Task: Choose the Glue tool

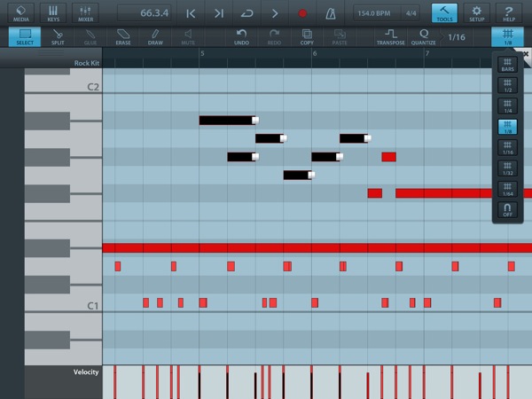Action: [90, 37]
